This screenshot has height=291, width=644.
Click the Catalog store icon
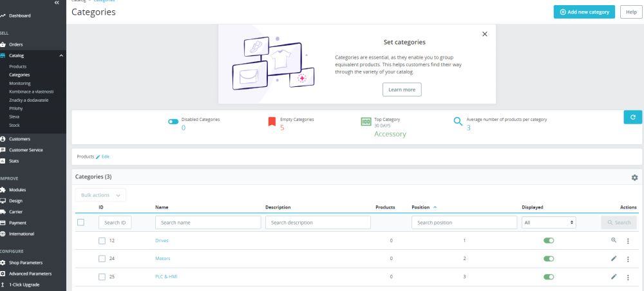pos(3,55)
